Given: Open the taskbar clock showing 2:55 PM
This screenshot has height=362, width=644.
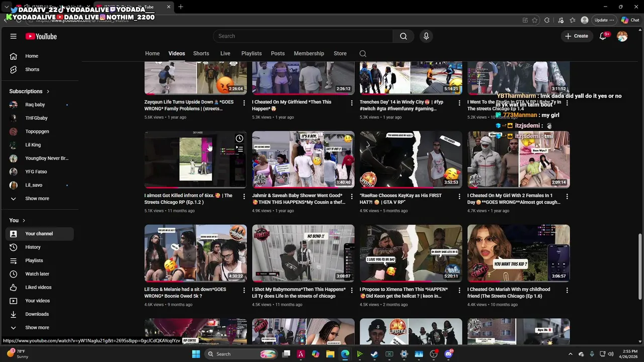Looking at the screenshot, I should tap(628, 354).
